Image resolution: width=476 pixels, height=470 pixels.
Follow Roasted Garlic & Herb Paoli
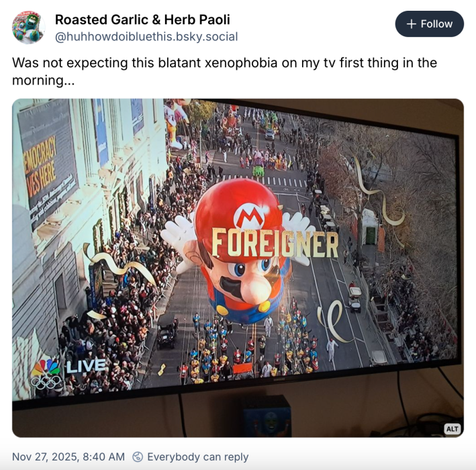pos(429,24)
